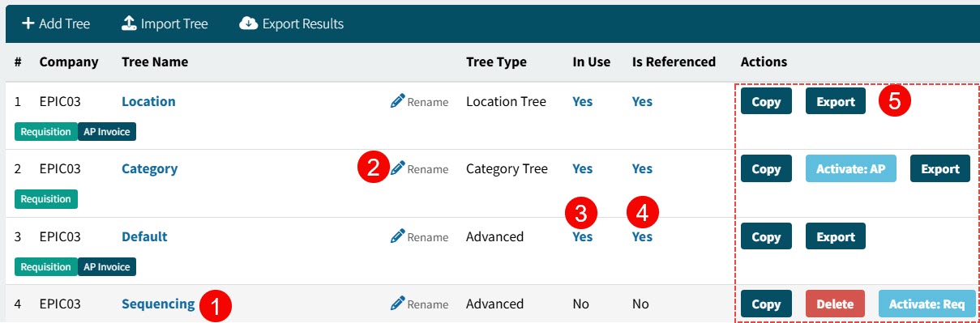Export the Default tree
This screenshot has height=323, width=980.
click(x=836, y=236)
